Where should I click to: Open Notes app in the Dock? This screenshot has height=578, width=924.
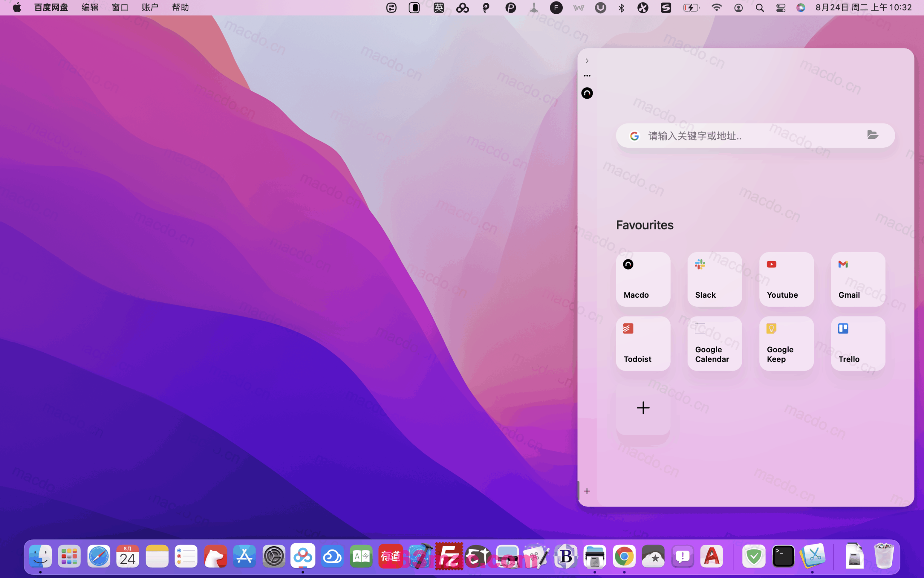(x=157, y=556)
